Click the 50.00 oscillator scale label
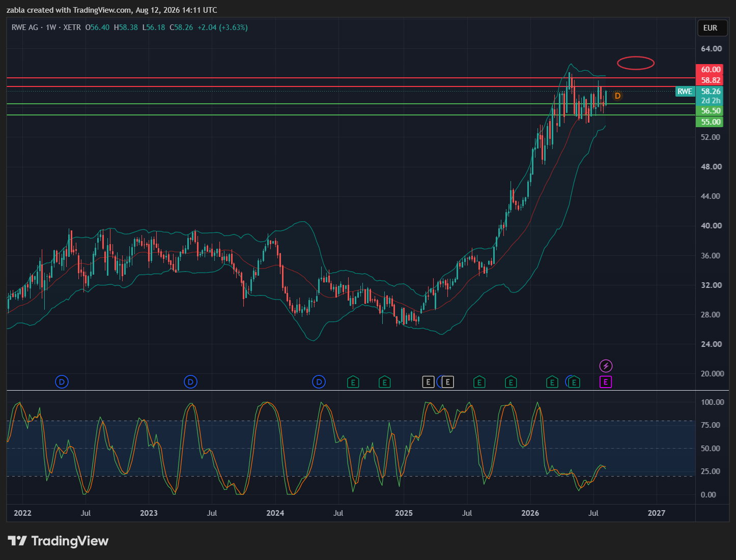Image resolution: width=736 pixels, height=560 pixels. point(711,449)
